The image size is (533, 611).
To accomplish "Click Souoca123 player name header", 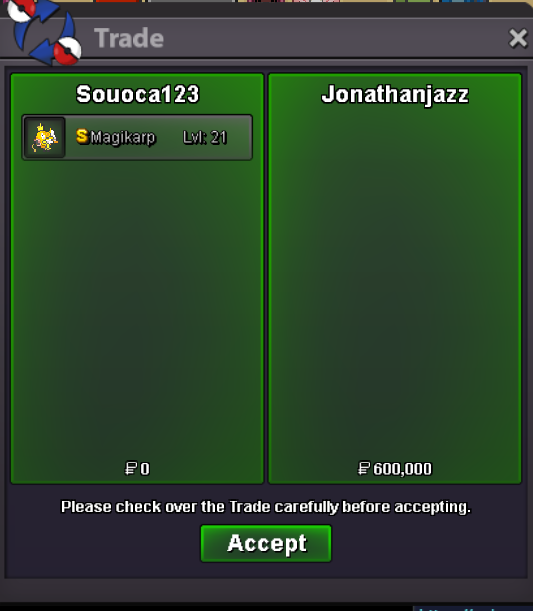I will (138, 94).
